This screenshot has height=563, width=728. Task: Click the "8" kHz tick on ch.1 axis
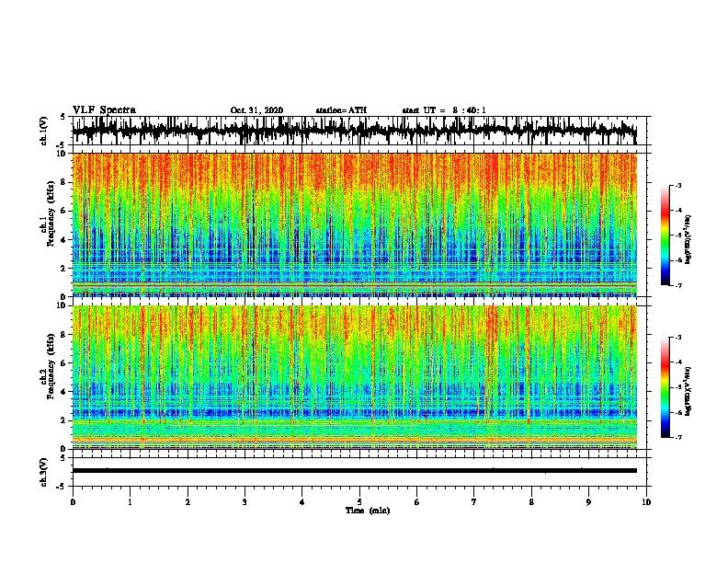[x=64, y=182]
